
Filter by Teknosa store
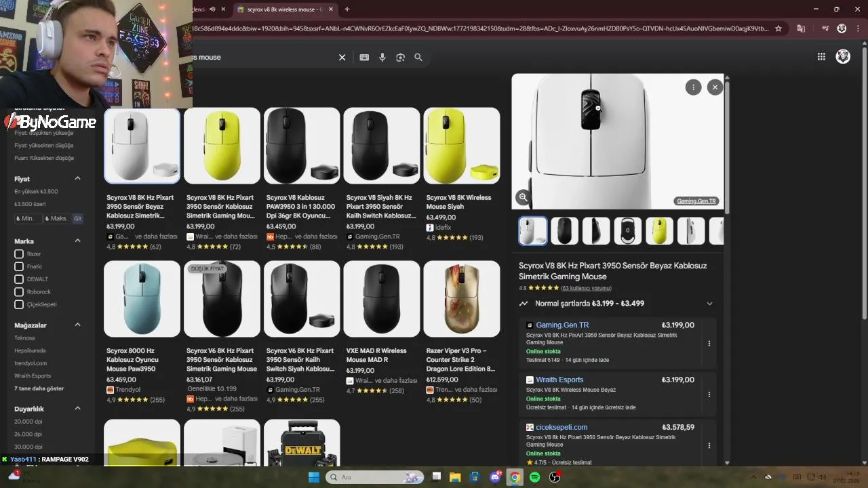(x=24, y=338)
